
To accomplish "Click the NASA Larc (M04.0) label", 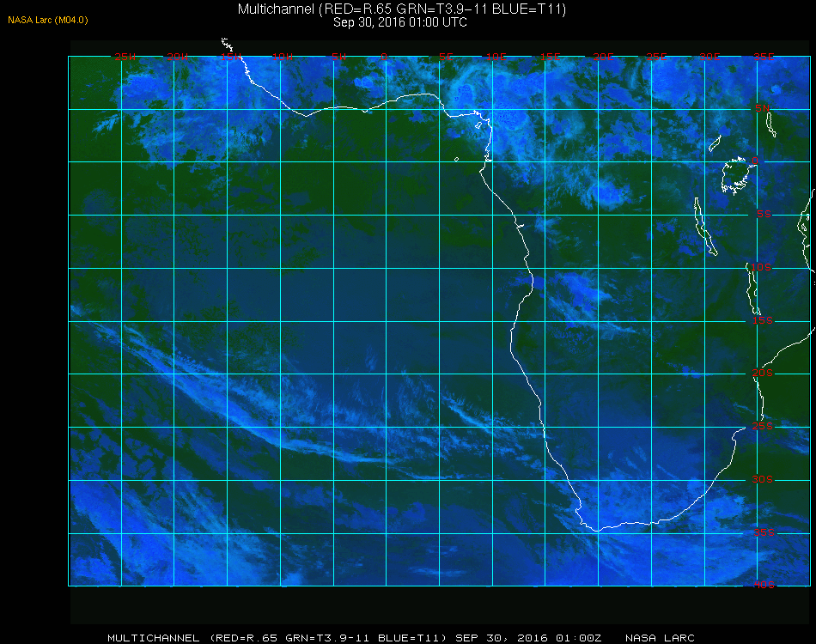I will pyautogui.click(x=48, y=20).
